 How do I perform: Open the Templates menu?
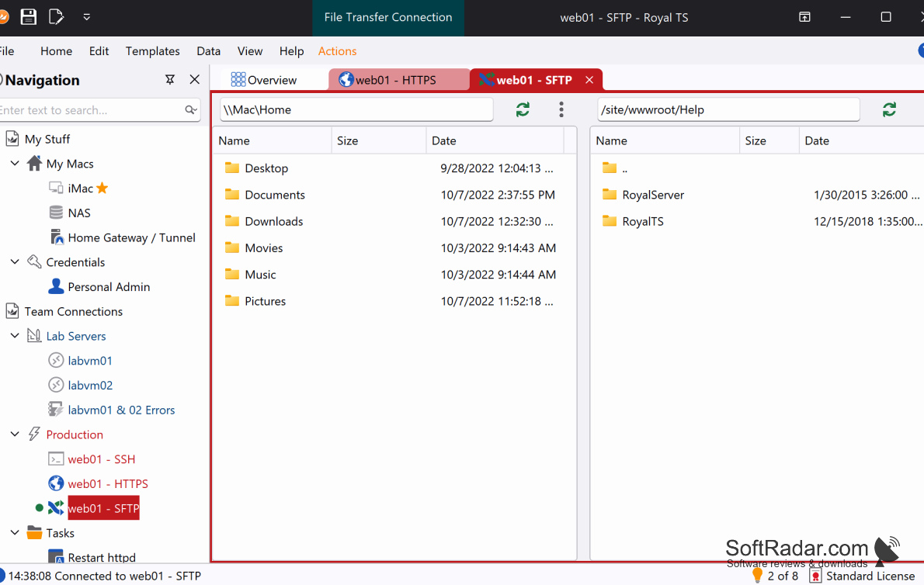coord(153,51)
